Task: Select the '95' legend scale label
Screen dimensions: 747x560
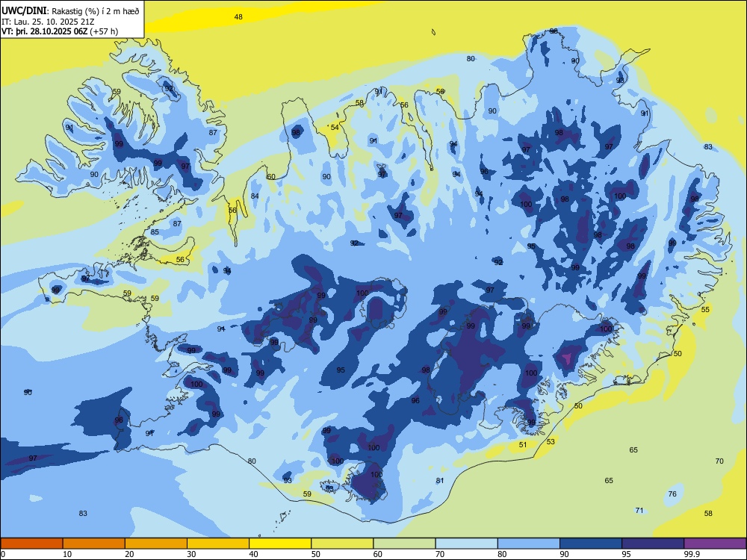Action: coord(626,554)
